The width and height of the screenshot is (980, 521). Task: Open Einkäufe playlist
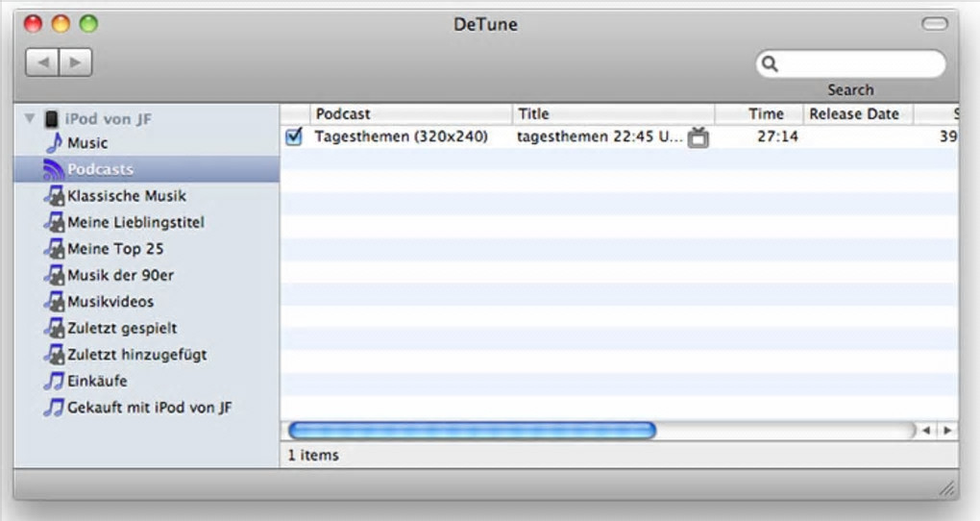point(97,381)
